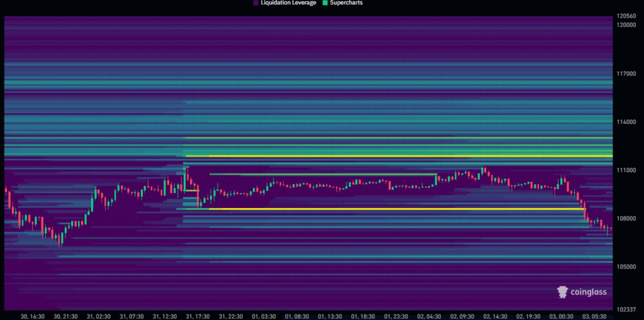Select the 03, 05:30 time marker

(595, 316)
